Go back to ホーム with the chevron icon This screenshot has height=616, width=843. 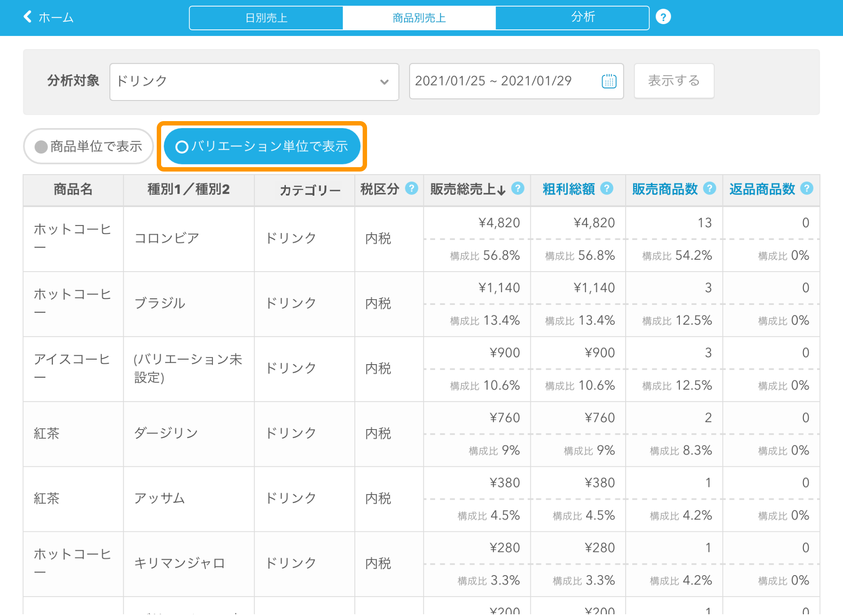(28, 17)
